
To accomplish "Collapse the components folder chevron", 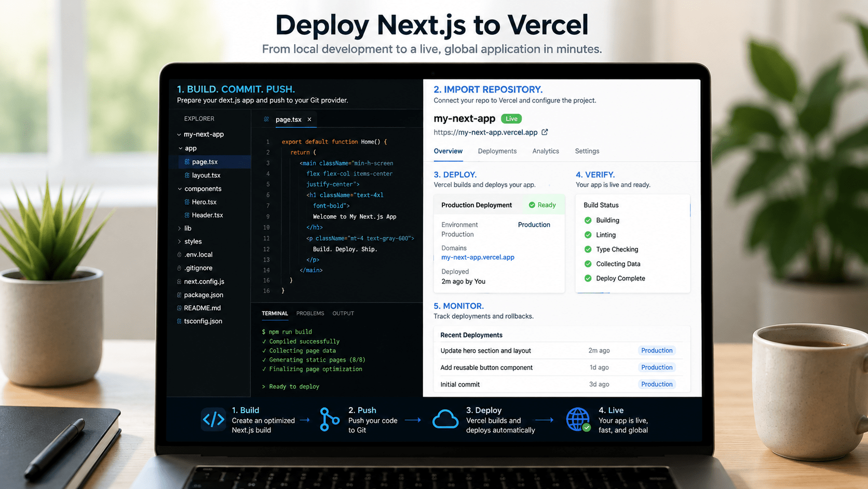I will point(180,189).
